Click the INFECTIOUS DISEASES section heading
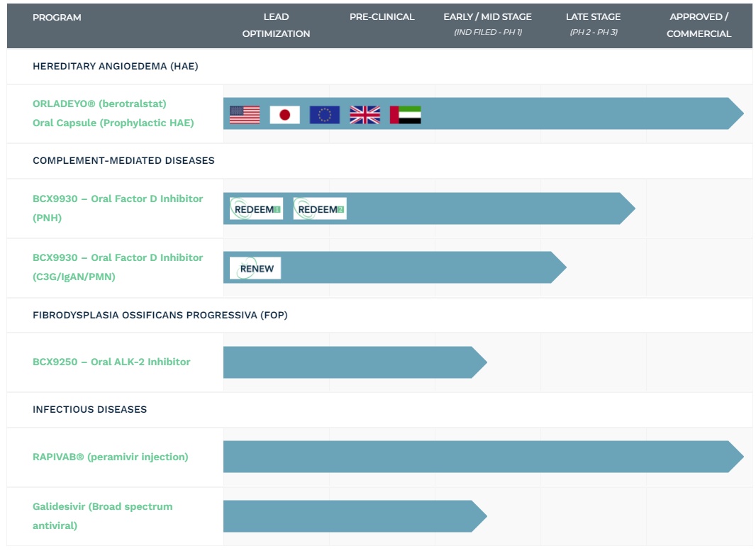 pyautogui.click(x=89, y=409)
